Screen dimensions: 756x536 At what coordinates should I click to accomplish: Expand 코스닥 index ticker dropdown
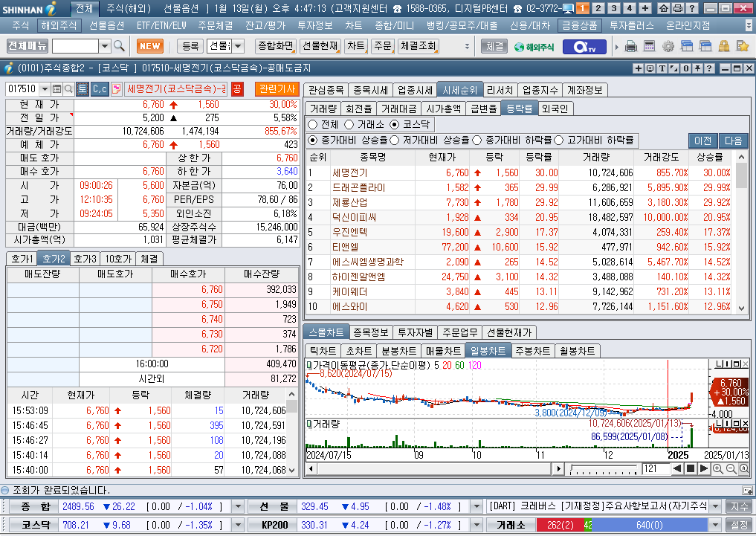238,524
